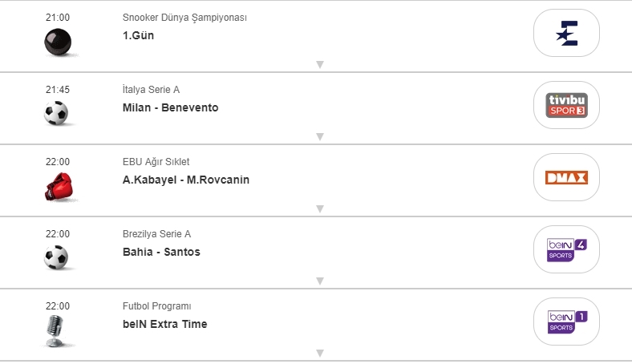This screenshot has height=364, width=632.
Task: Click the 1.Gün snooker event title
Action: [x=138, y=35]
